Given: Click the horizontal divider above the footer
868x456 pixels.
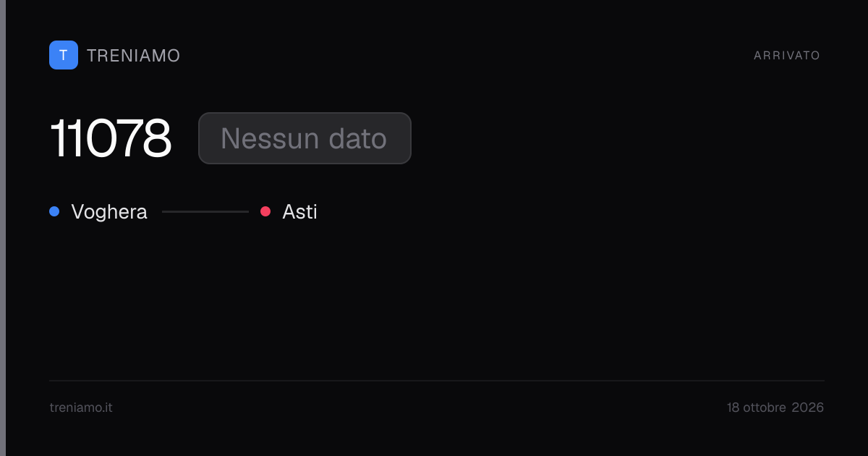Looking at the screenshot, I should (x=437, y=380).
